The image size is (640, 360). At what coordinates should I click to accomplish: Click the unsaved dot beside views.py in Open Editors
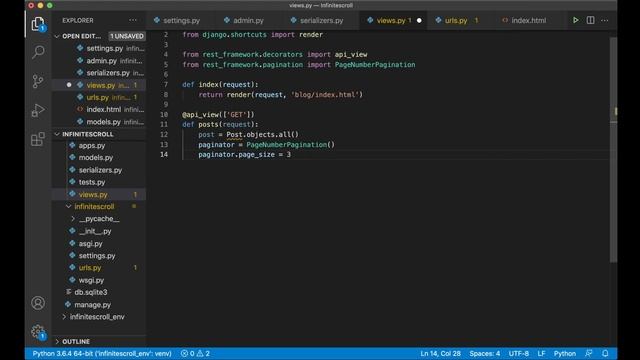coord(69,85)
